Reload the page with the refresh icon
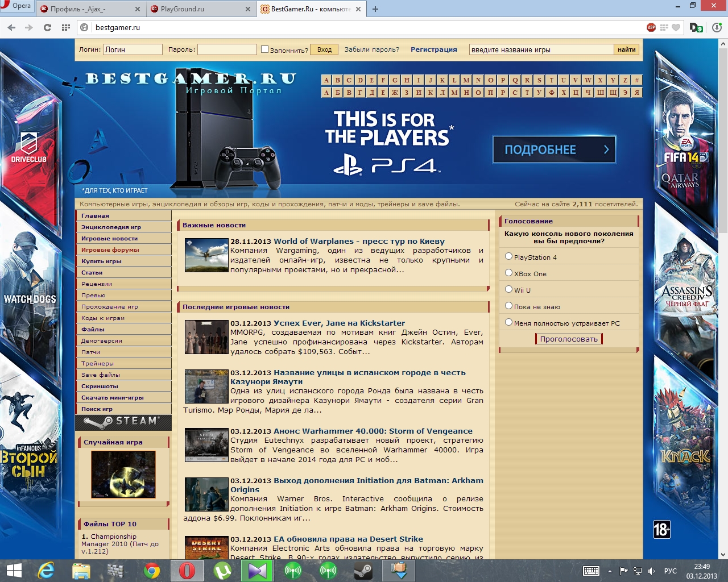The width and height of the screenshot is (728, 582). pyautogui.click(x=47, y=27)
